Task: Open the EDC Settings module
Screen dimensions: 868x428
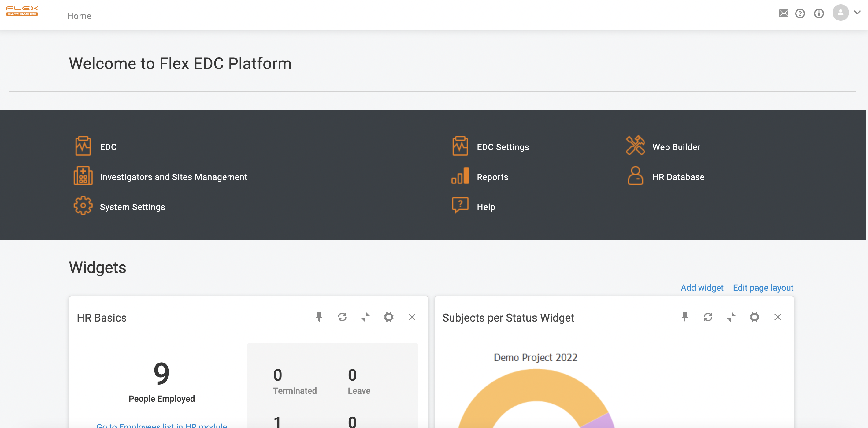Action: click(503, 147)
